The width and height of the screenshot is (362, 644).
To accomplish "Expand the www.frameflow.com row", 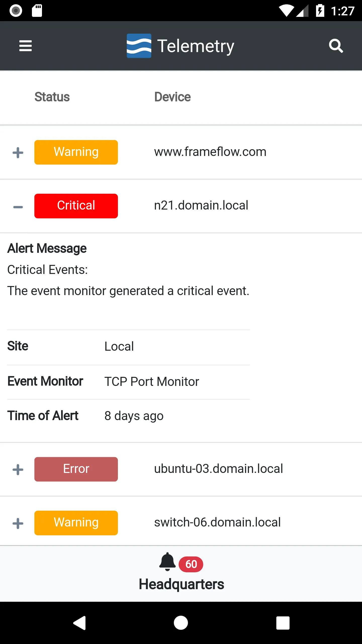I will 18,153.
